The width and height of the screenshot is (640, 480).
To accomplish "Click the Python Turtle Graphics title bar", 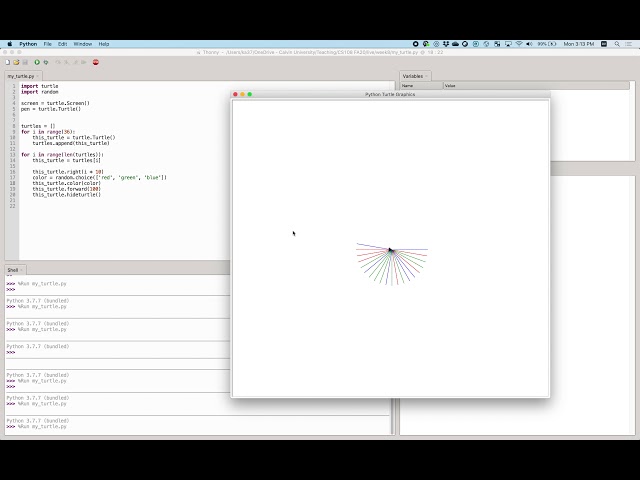I will coord(390,94).
